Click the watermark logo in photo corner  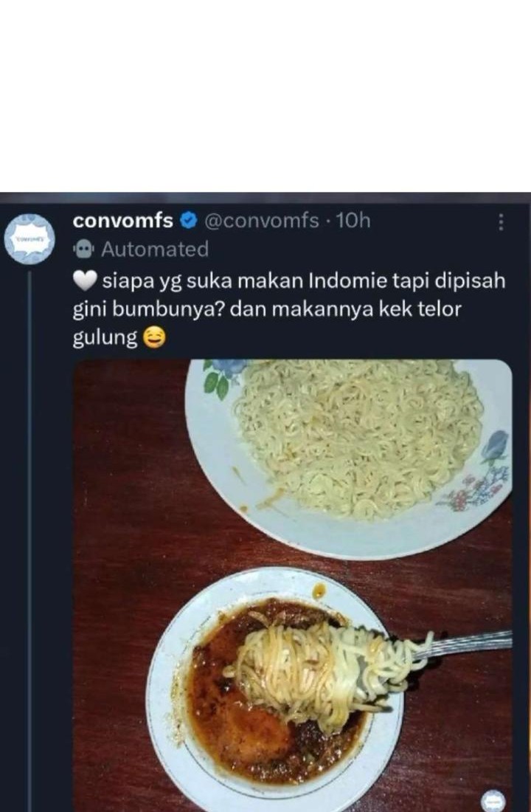(493, 800)
